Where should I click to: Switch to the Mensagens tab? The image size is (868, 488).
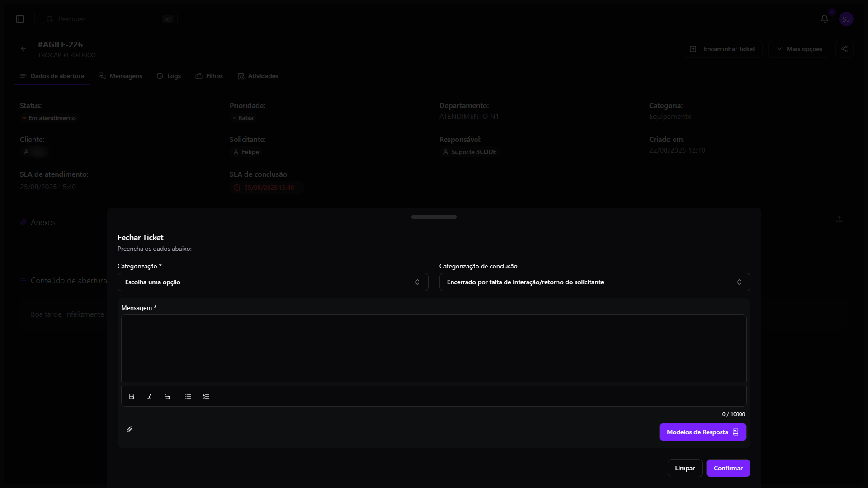click(x=120, y=76)
